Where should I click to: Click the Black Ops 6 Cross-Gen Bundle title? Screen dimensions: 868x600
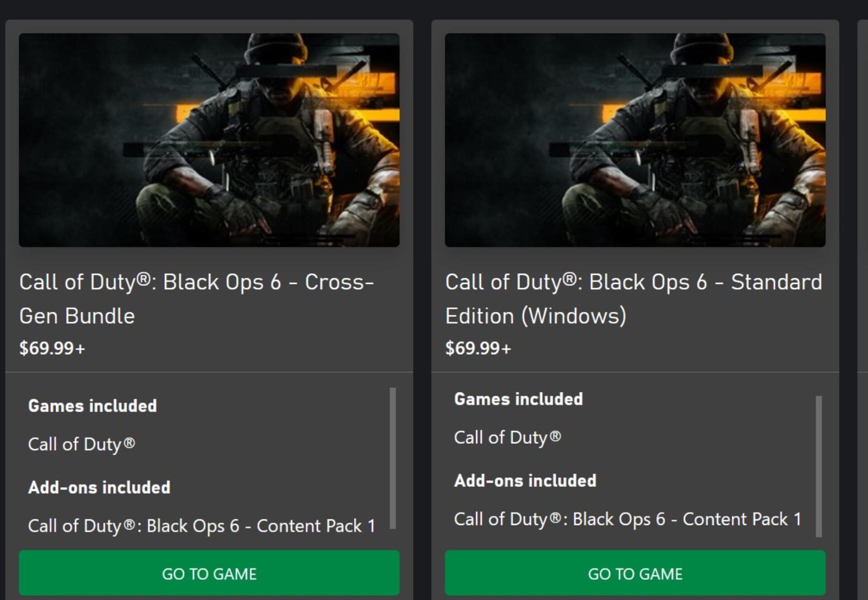click(x=196, y=299)
